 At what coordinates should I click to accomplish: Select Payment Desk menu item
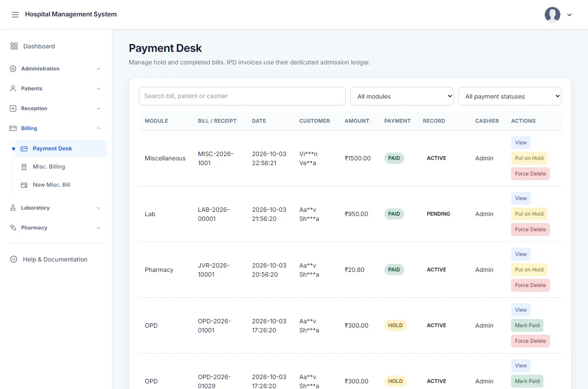point(61,149)
